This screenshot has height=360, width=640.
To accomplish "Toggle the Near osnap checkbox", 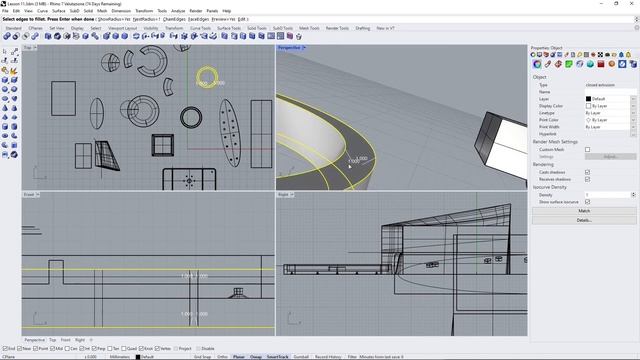I will 20,349.
